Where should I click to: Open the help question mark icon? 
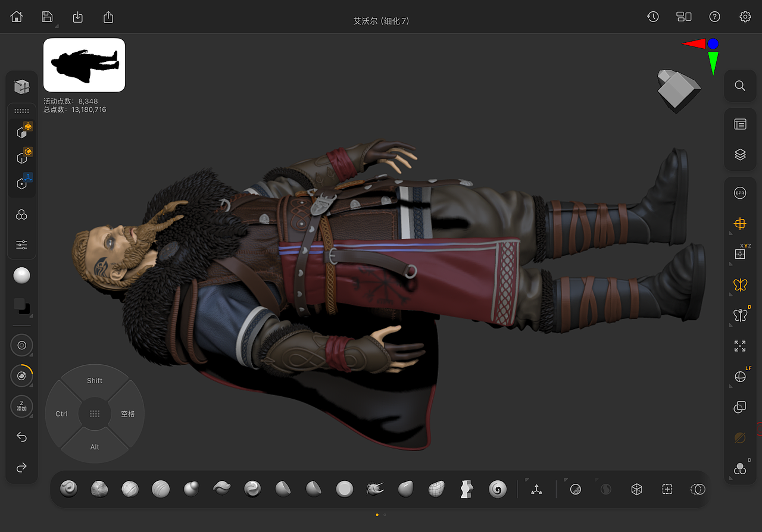pyautogui.click(x=715, y=17)
